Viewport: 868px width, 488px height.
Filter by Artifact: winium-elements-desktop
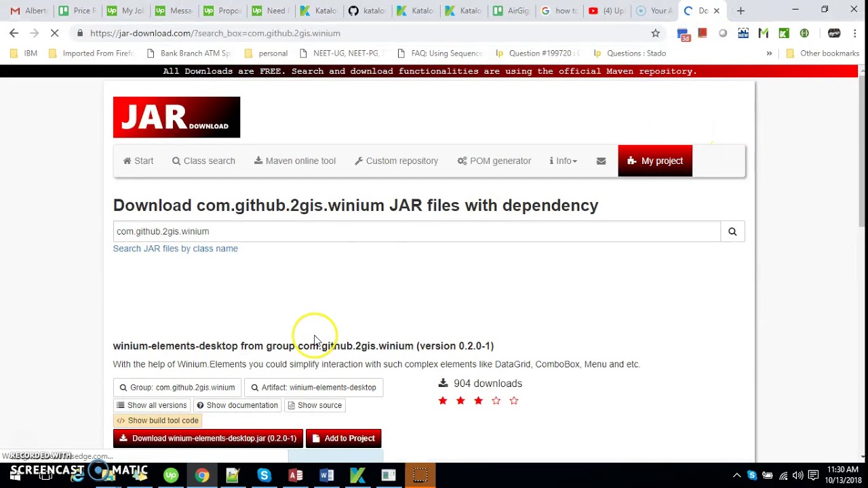(313, 388)
